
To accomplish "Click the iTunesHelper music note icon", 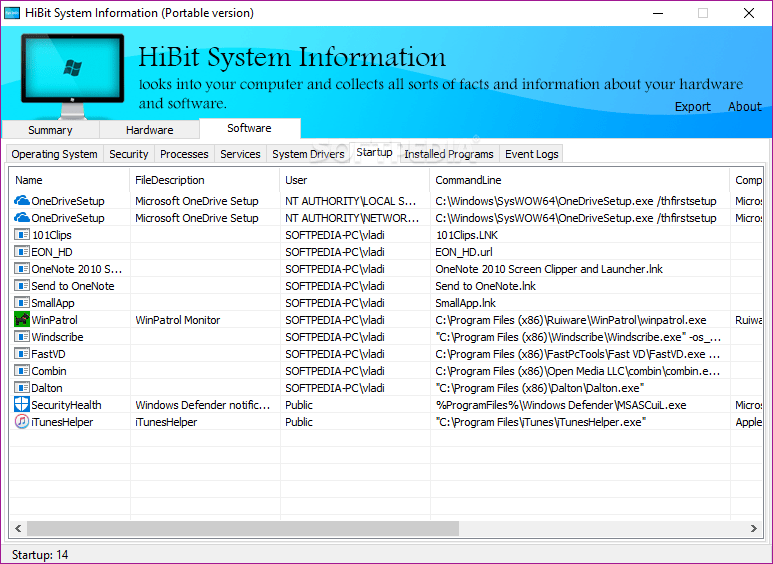I will pos(22,422).
